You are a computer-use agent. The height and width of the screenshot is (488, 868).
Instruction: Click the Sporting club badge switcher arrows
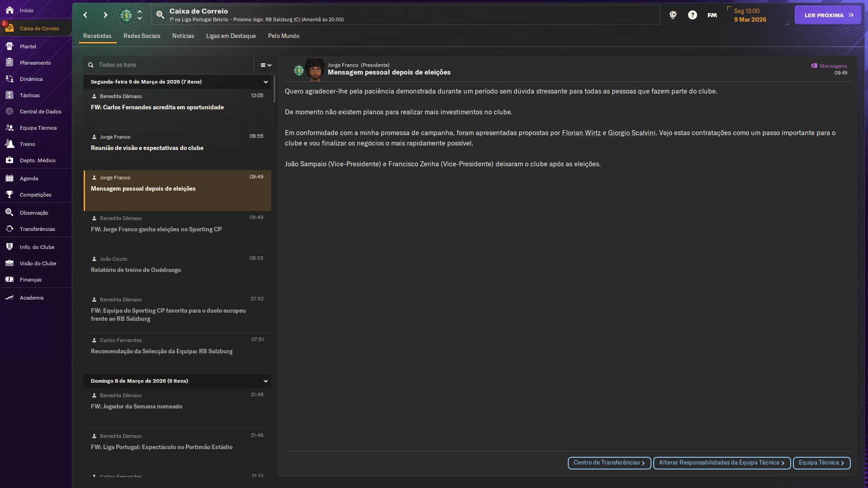point(140,15)
